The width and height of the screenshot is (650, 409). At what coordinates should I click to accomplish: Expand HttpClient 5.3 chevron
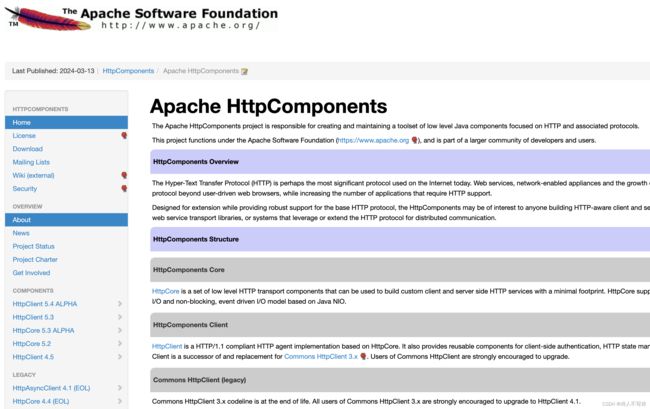[x=119, y=317]
